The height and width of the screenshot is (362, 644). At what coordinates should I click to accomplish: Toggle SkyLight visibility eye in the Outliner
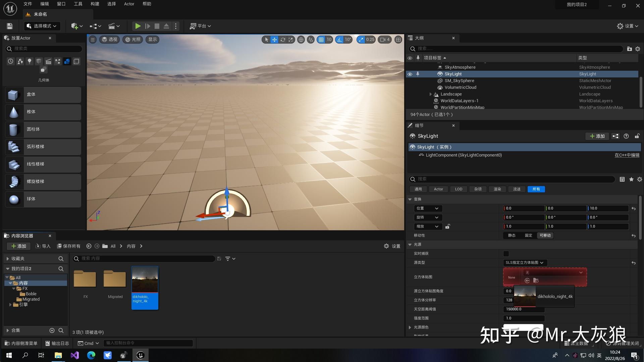click(x=410, y=74)
